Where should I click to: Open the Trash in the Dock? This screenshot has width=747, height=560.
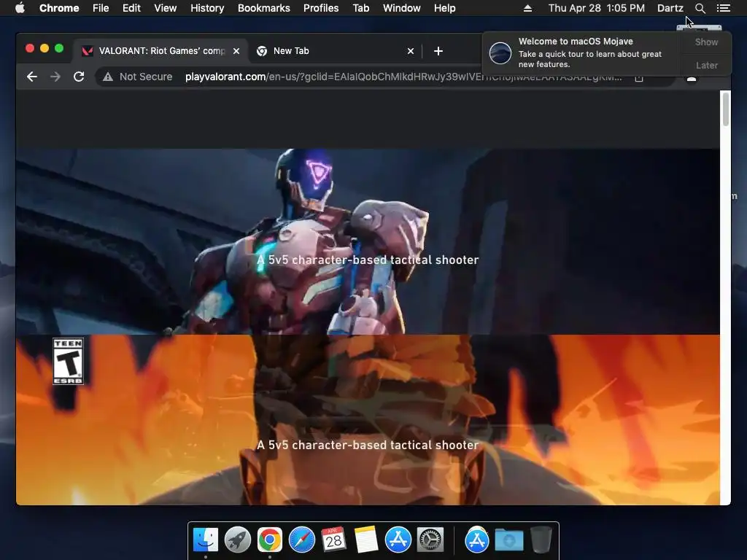point(541,540)
